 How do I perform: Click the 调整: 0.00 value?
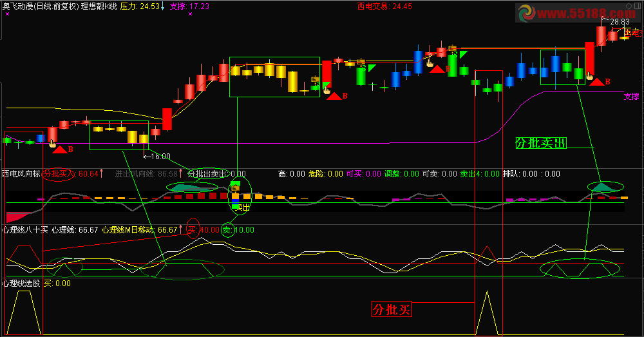tap(402, 174)
